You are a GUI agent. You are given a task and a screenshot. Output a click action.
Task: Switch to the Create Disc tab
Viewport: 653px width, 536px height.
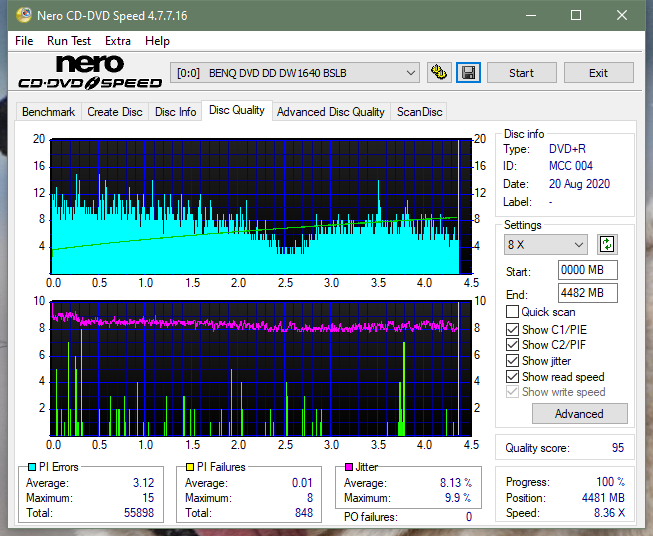point(115,112)
